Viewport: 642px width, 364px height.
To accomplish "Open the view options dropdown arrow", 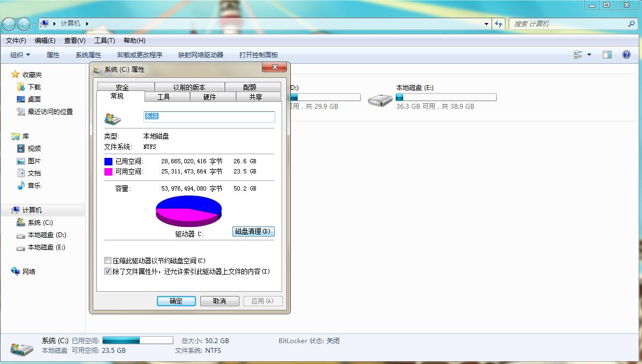I will 589,55.
